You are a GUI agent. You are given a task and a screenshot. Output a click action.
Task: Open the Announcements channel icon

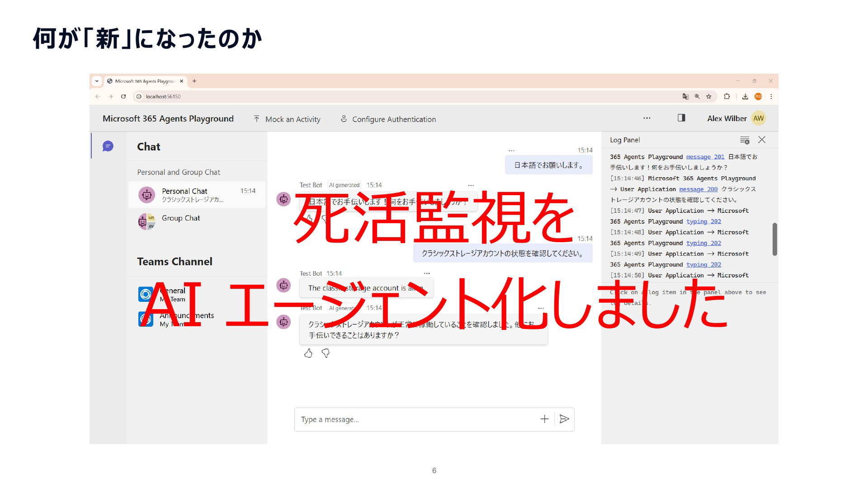(146, 319)
